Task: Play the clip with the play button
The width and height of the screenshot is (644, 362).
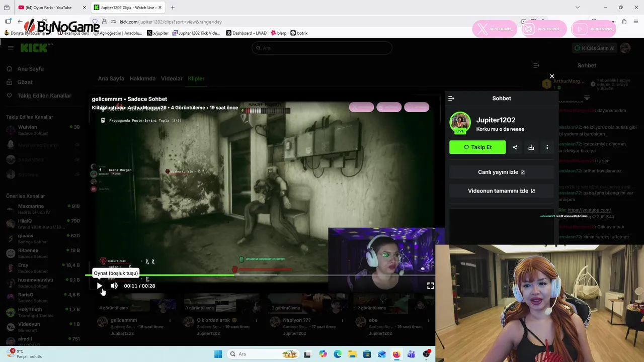Action: (100, 286)
